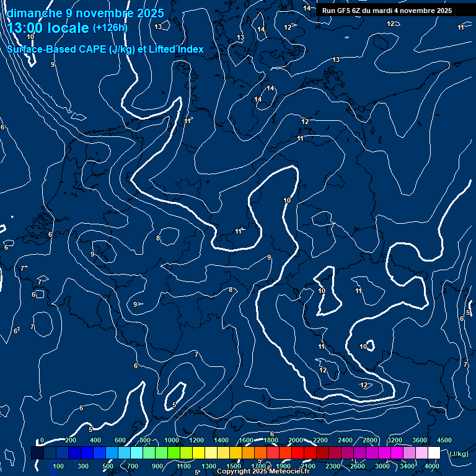476x476 pixels.
Task: Click the '900' label under the scale
Action: pyautogui.click(x=157, y=466)
